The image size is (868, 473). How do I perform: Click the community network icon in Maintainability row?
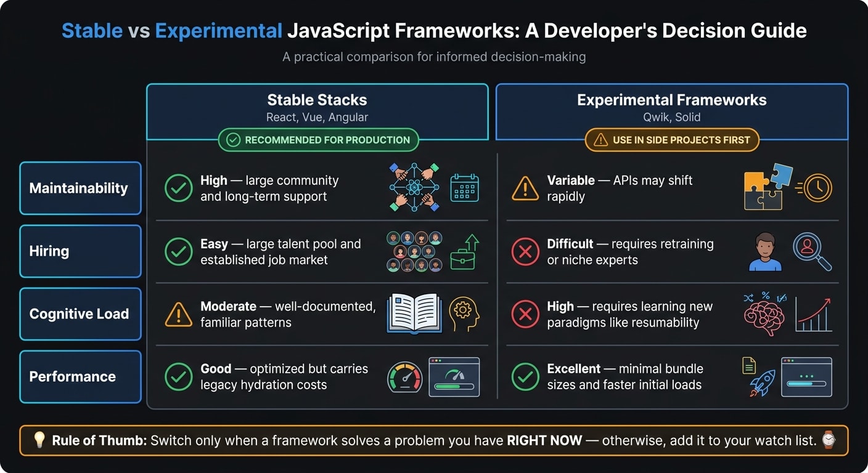(414, 188)
